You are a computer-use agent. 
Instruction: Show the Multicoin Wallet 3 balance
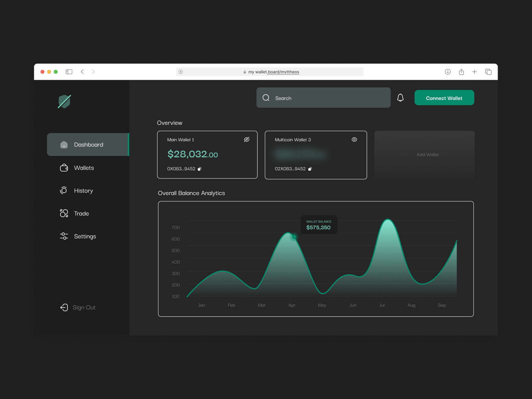[354, 139]
